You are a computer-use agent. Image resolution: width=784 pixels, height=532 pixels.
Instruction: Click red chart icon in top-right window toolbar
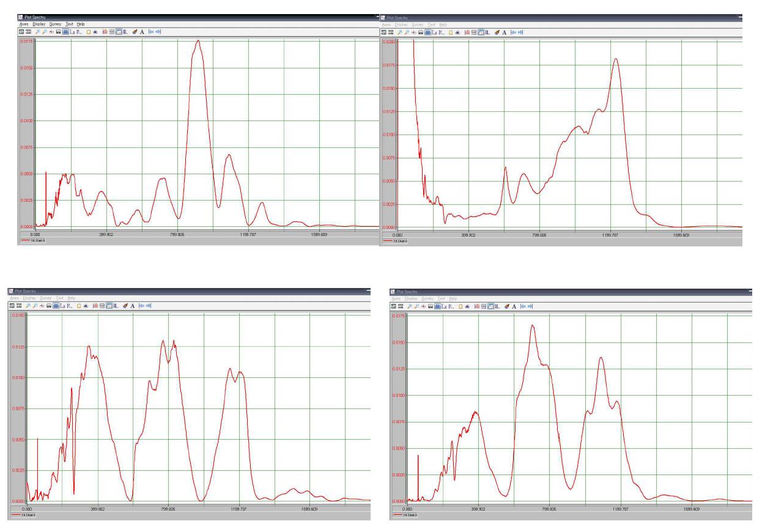pos(467,32)
